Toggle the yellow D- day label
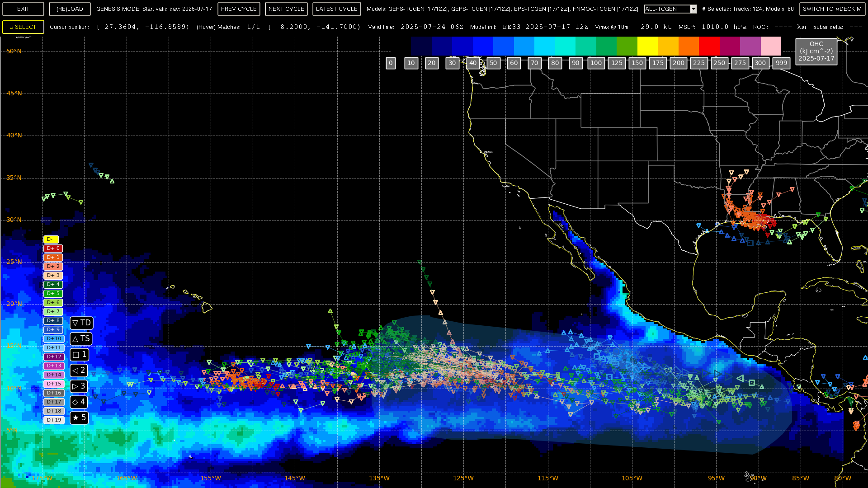The image size is (868, 488). (x=51, y=239)
